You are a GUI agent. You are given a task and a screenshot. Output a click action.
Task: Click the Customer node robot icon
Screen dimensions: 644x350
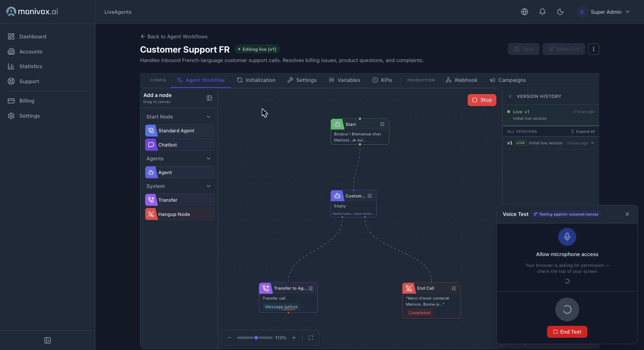[x=337, y=196]
